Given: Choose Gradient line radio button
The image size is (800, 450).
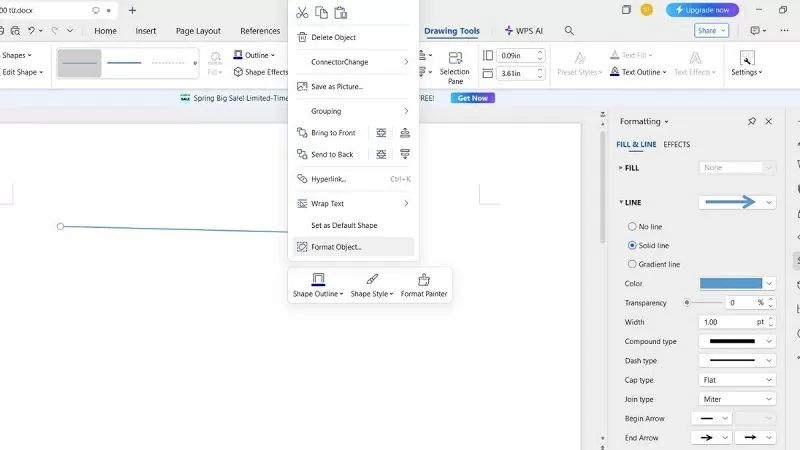Looking at the screenshot, I should click(x=632, y=264).
